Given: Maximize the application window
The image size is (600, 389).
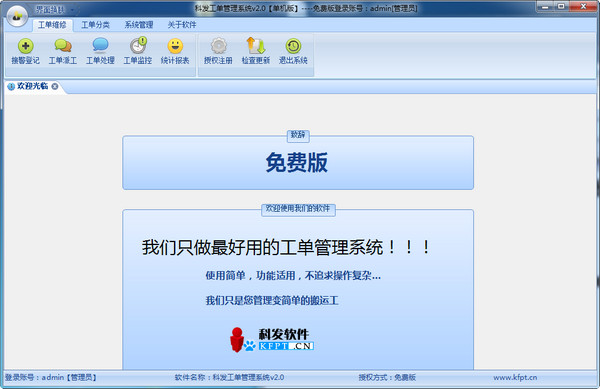Looking at the screenshot, I should pos(561,7).
